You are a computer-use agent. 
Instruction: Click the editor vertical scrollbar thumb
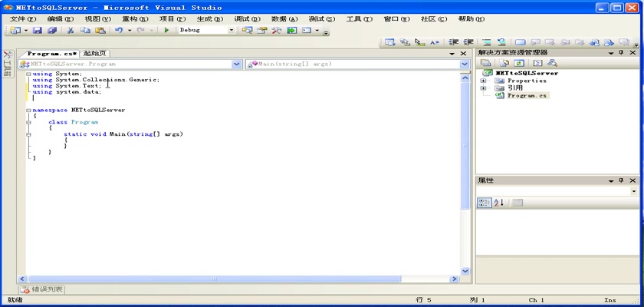coord(465,146)
